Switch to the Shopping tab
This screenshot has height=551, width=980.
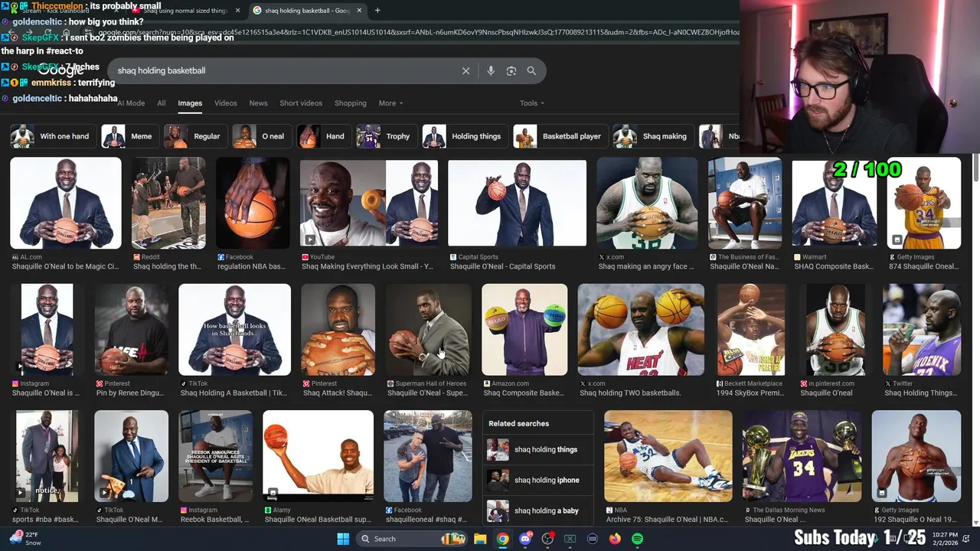[x=351, y=103]
